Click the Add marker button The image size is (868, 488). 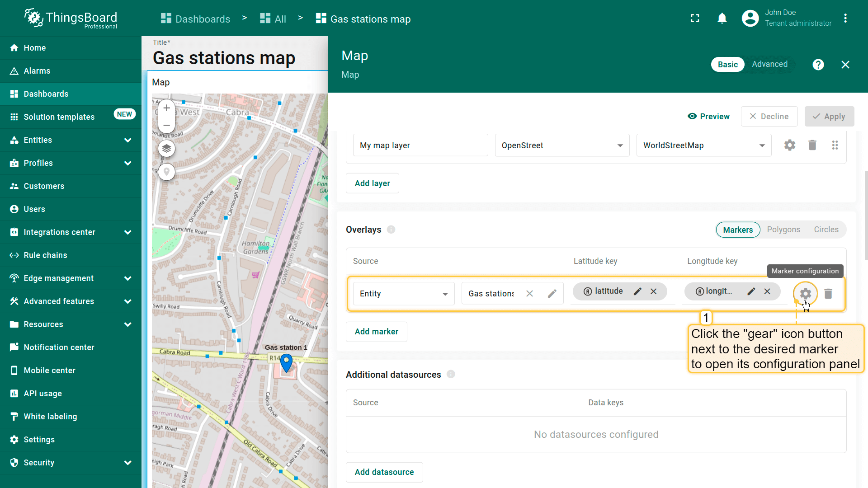376,332
